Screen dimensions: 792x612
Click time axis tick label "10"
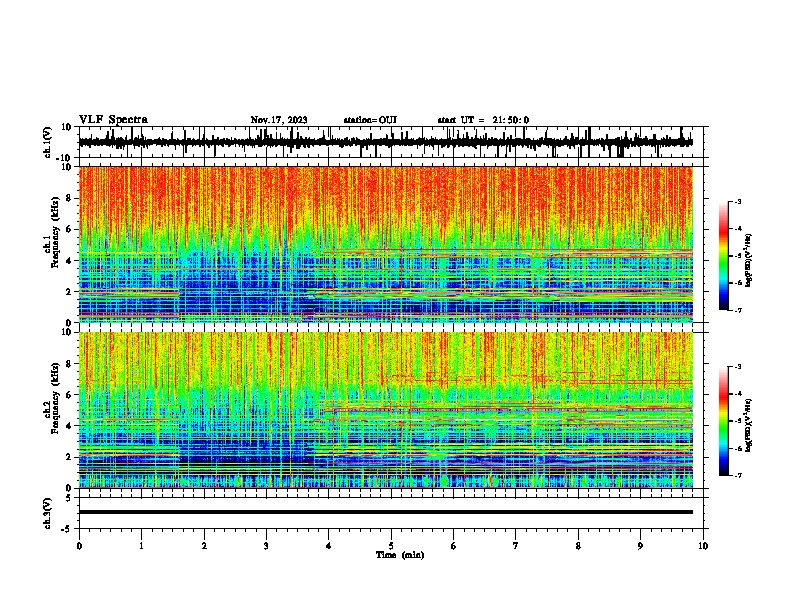[x=703, y=546]
